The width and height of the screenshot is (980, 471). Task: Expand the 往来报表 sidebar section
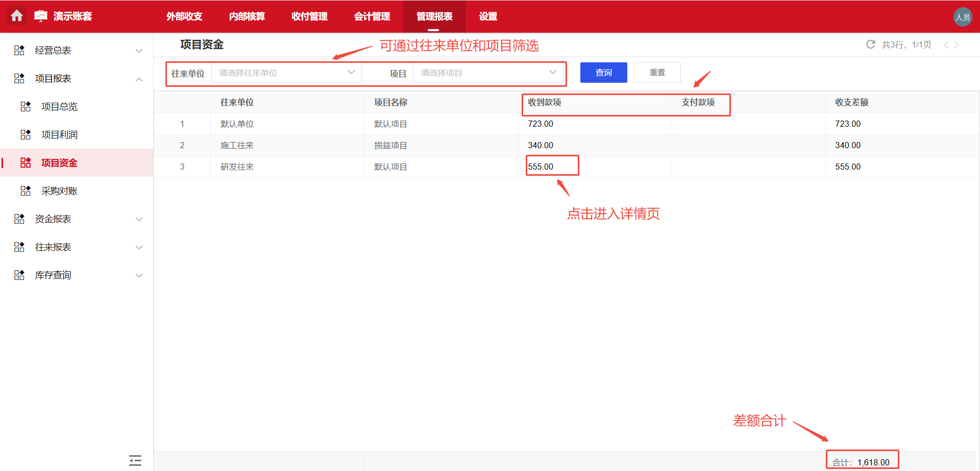coord(139,247)
